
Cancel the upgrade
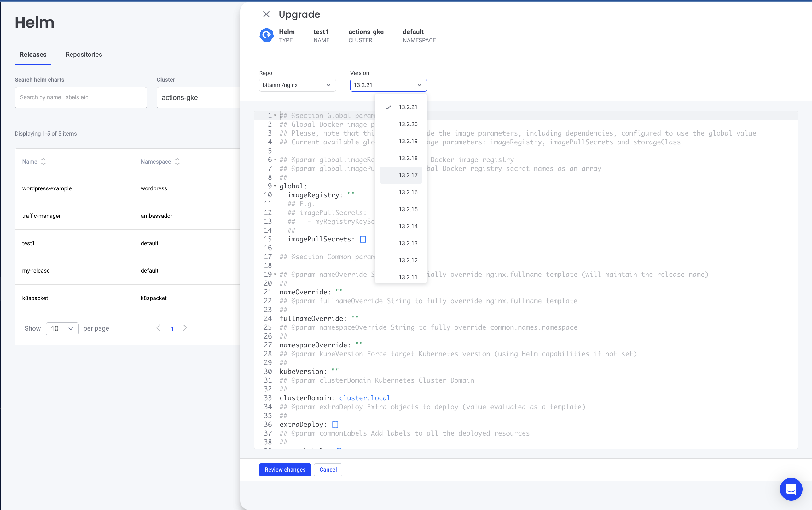click(x=328, y=470)
